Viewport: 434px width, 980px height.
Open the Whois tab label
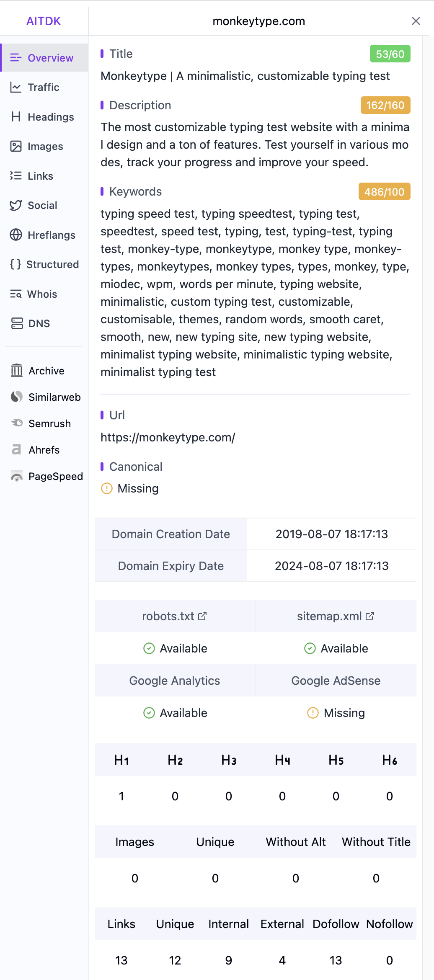pos(42,294)
